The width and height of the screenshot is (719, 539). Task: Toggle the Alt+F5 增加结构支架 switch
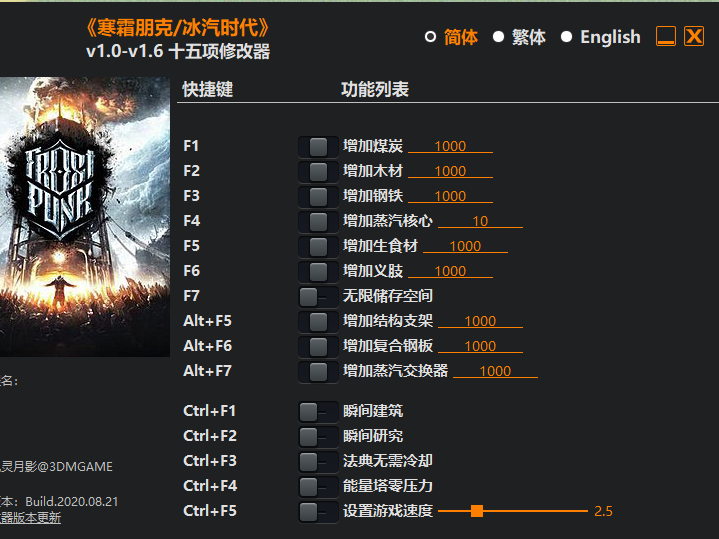click(318, 322)
